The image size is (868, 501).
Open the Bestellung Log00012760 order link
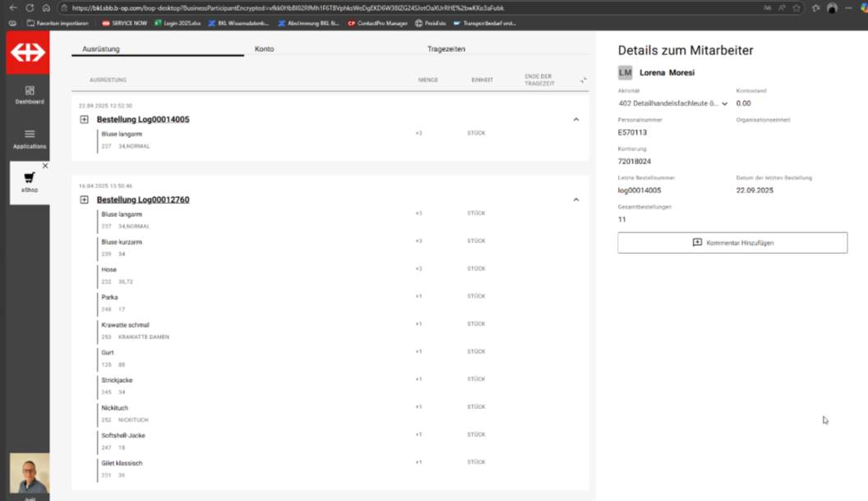[143, 200]
